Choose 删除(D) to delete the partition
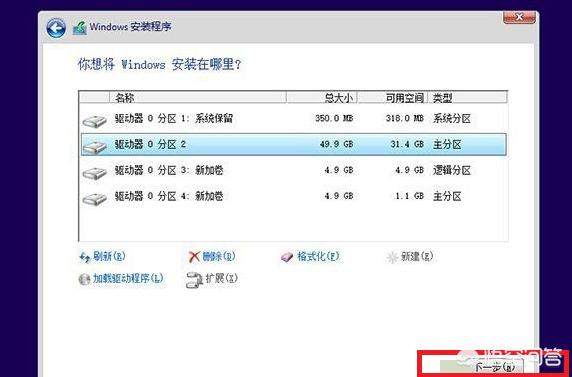This screenshot has height=377, width=572. (219, 256)
